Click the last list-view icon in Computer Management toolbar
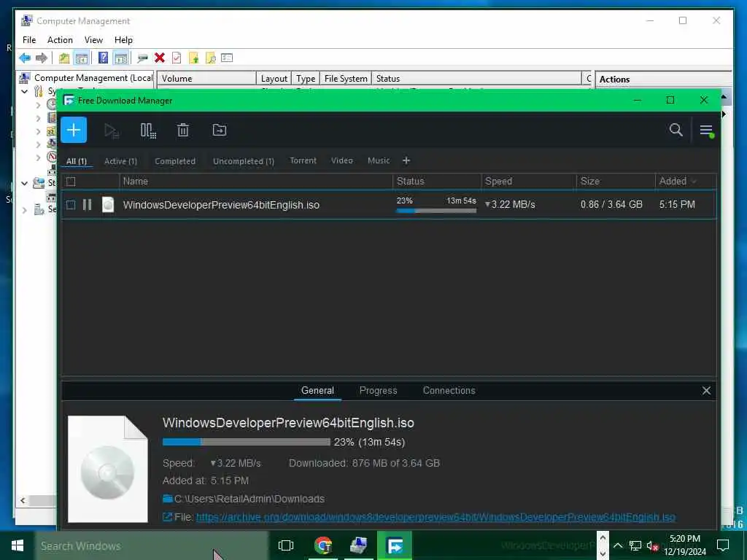Viewport: 747px width, 560px height. 227,58
